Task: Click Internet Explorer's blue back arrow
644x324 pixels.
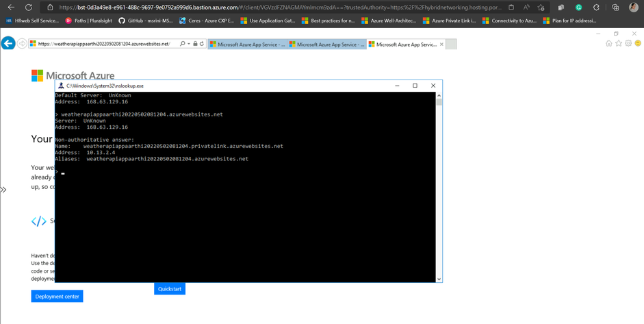Action: (8, 43)
